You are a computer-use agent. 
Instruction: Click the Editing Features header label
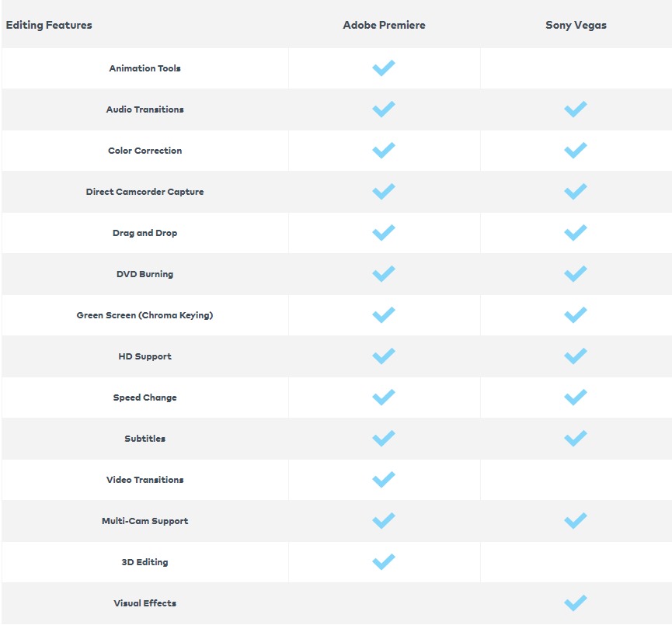coord(49,26)
